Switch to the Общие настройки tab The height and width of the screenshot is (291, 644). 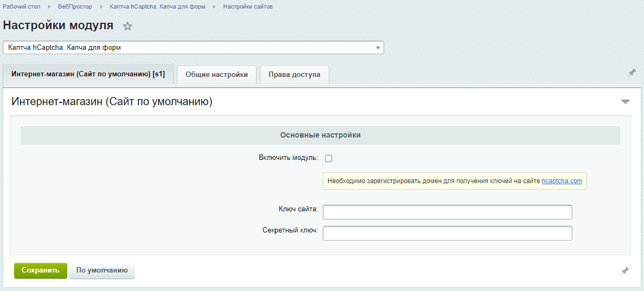pos(216,75)
